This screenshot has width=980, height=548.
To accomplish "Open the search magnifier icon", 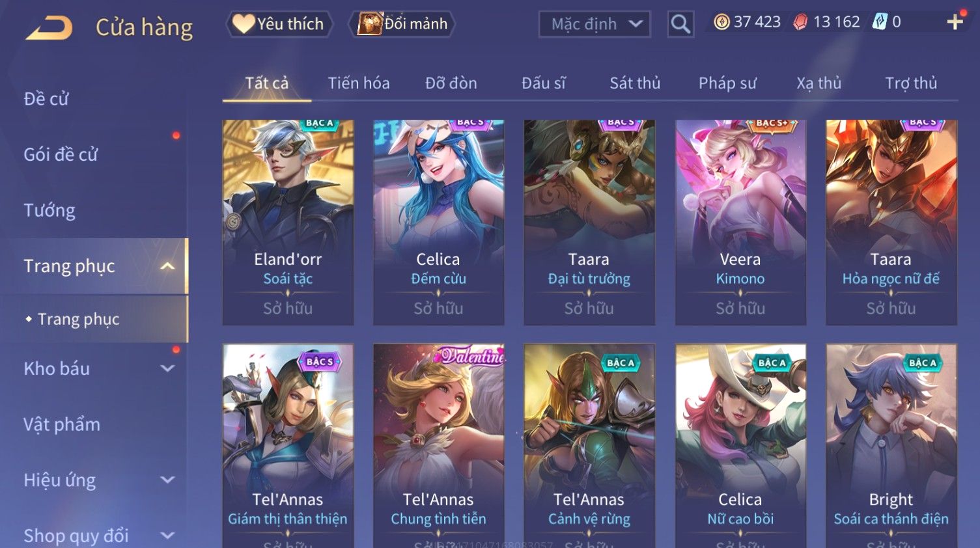I will click(680, 24).
